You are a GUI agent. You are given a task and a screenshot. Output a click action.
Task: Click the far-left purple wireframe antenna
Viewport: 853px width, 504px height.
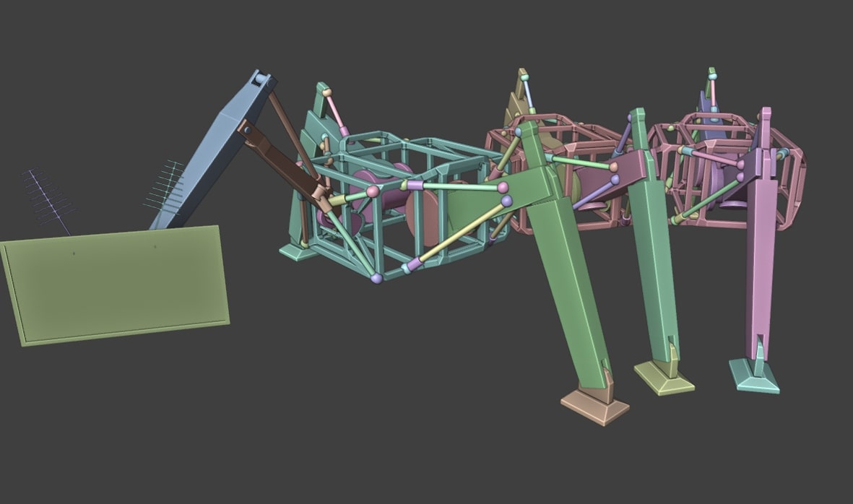coord(48,197)
